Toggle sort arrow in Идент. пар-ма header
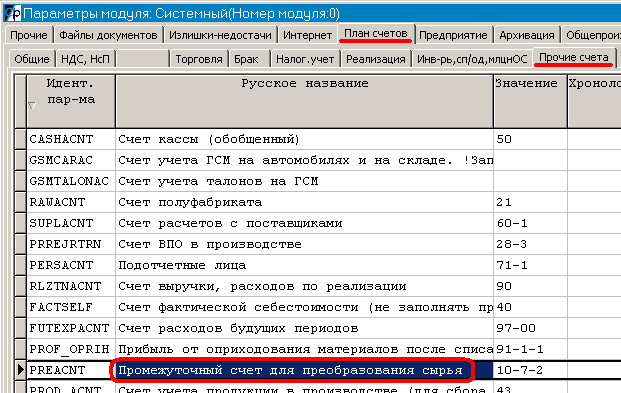Viewport: 621px width, 393px height. pos(32,105)
